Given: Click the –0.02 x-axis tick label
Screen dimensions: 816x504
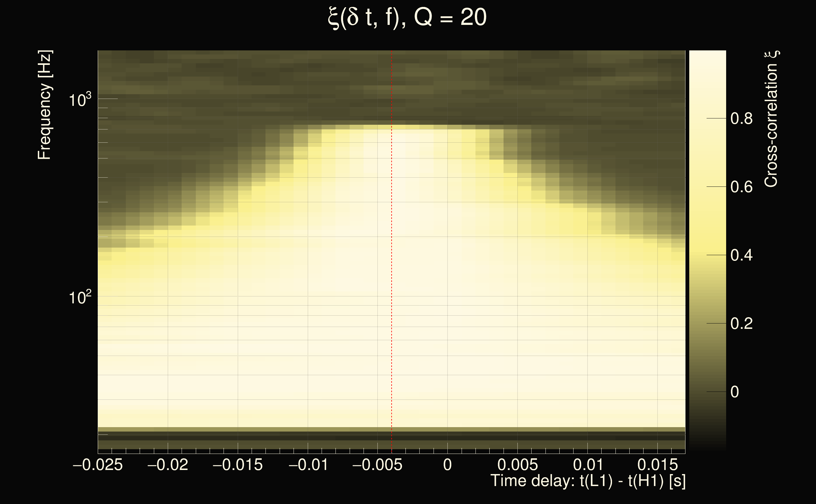Looking at the screenshot, I should [168, 465].
